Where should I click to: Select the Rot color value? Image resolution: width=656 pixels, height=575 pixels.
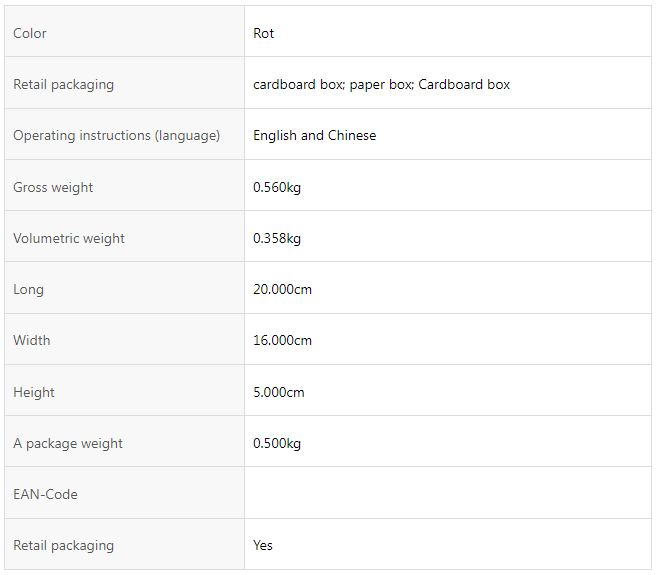(x=263, y=33)
